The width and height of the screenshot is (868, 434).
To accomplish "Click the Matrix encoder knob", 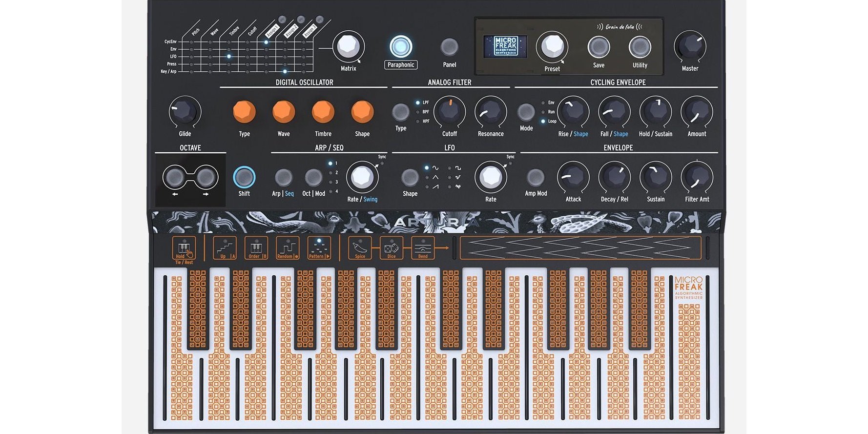I will (349, 46).
